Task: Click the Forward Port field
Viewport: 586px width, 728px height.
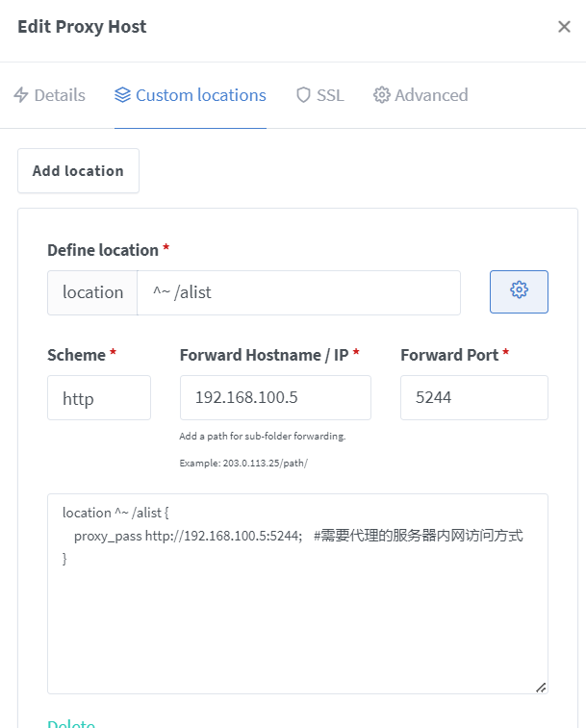Action: [x=473, y=397]
